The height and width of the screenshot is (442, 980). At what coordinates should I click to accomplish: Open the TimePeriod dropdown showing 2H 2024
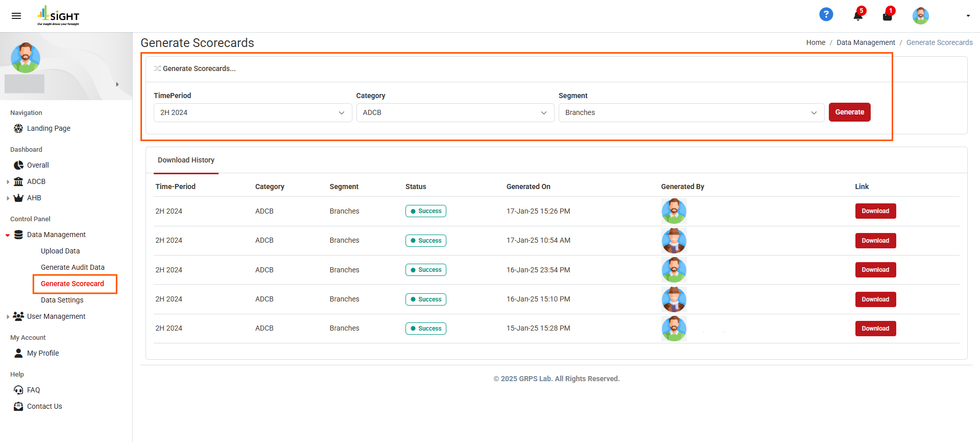pyautogui.click(x=253, y=112)
